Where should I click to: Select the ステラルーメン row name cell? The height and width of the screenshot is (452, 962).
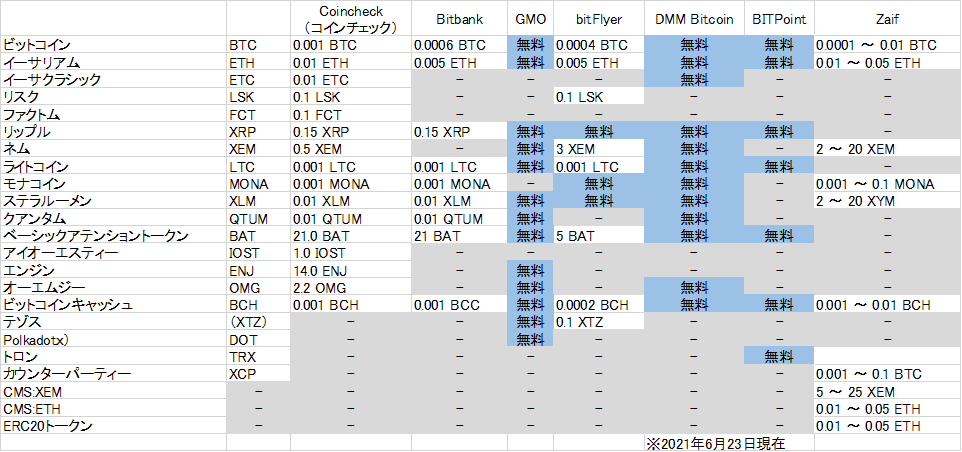click(x=114, y=201)
